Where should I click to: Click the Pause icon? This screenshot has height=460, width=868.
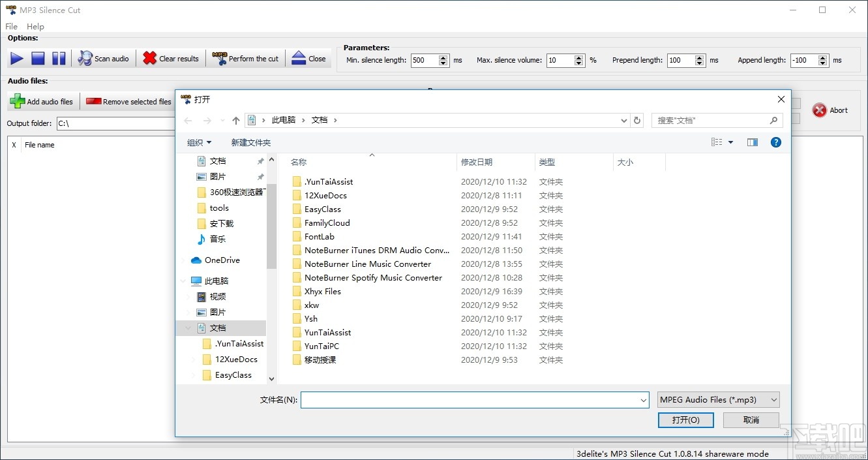[58, 58]
